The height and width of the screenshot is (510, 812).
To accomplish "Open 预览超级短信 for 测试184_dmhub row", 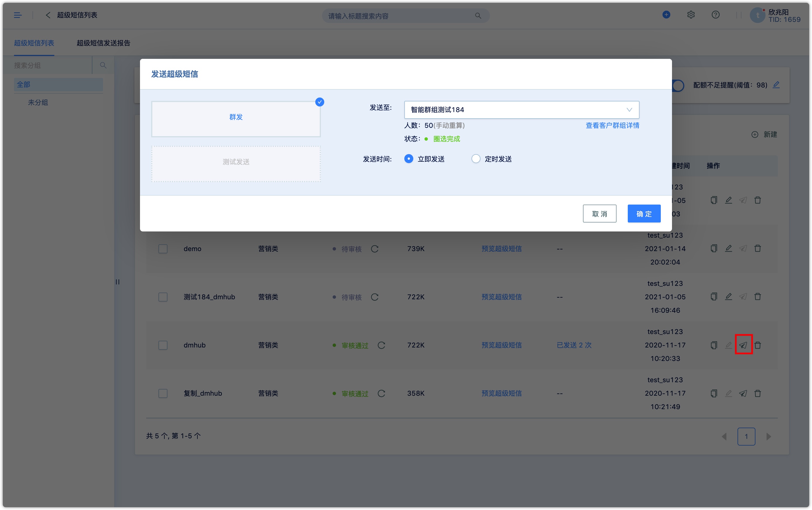I will click(x=501, y=297).
